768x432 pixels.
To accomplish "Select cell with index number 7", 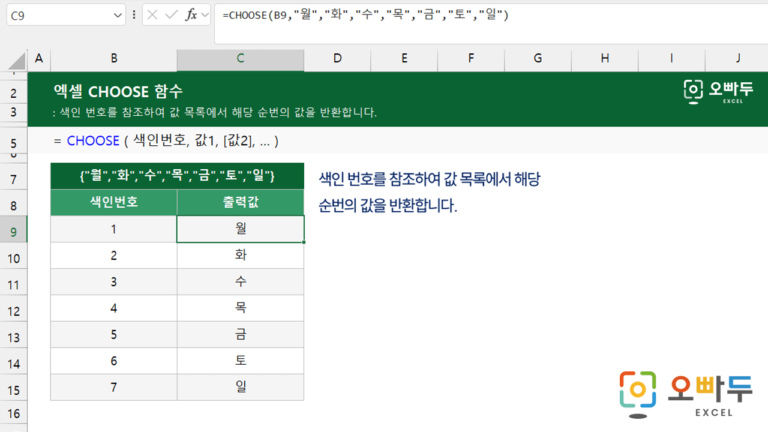I will [114, 388].
